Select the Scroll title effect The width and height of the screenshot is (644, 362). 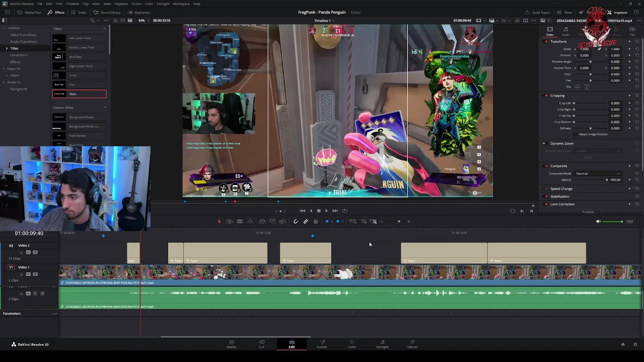[x=79, y=75]
